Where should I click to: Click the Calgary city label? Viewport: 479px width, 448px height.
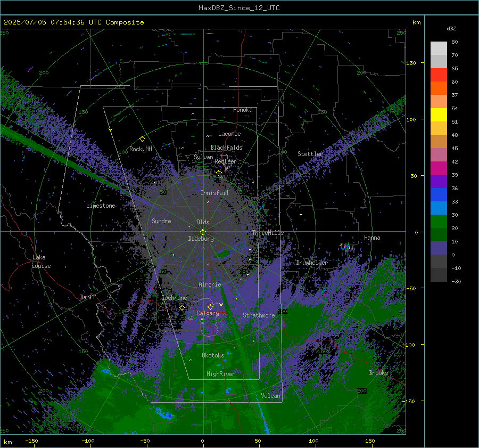pyautogui.click(x=208, y=313)
